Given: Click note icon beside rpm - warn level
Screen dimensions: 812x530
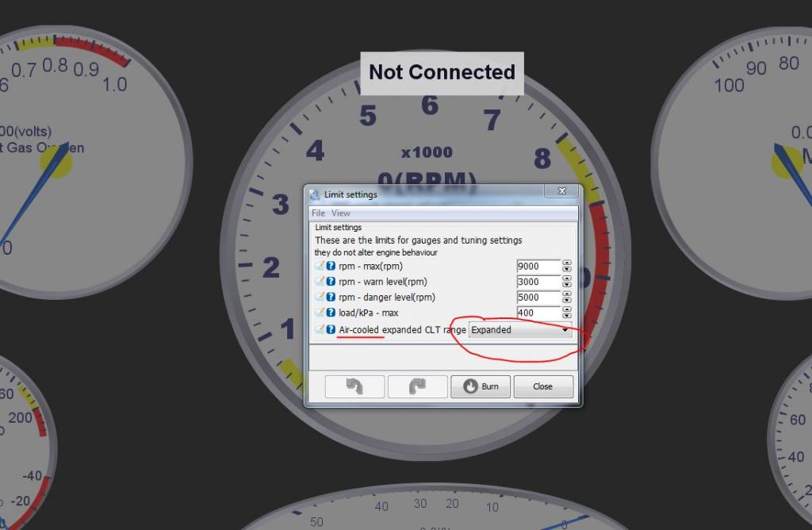Looking at the screenshot, I should 320,282.
